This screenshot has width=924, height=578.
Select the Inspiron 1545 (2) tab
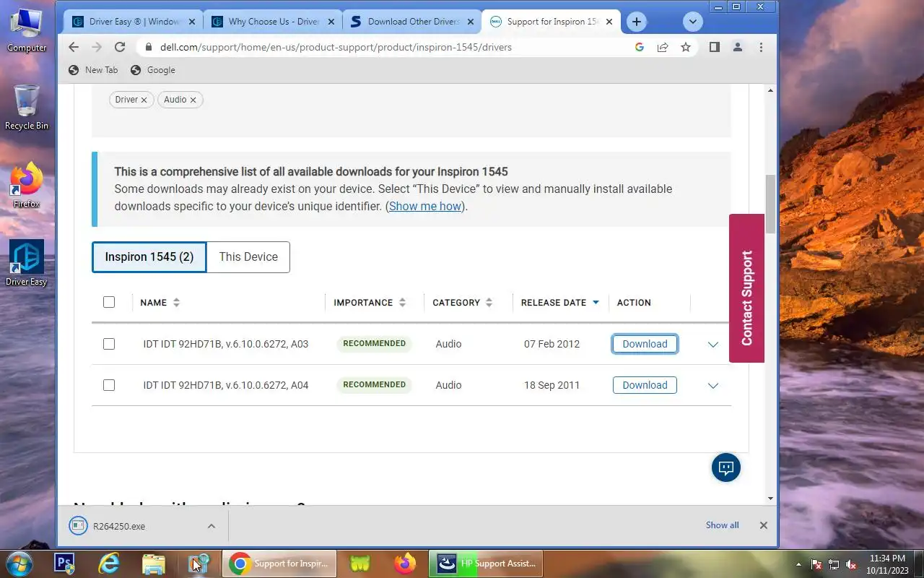pos(149,257)
